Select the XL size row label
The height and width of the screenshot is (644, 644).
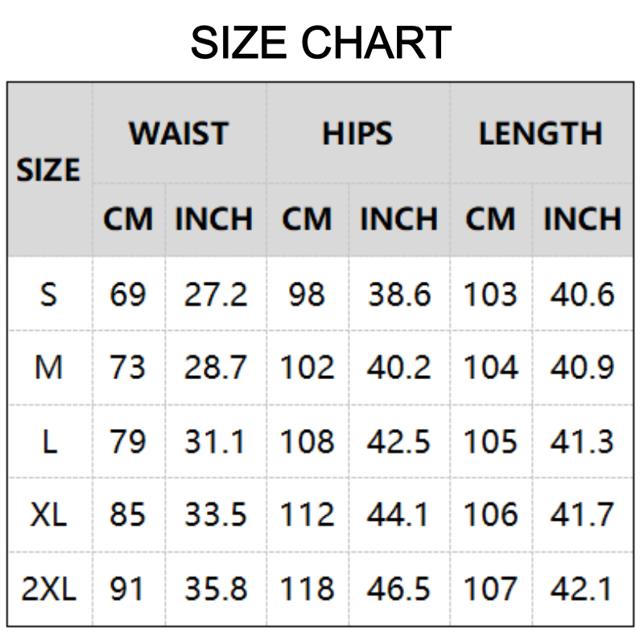tap(49, 514)
